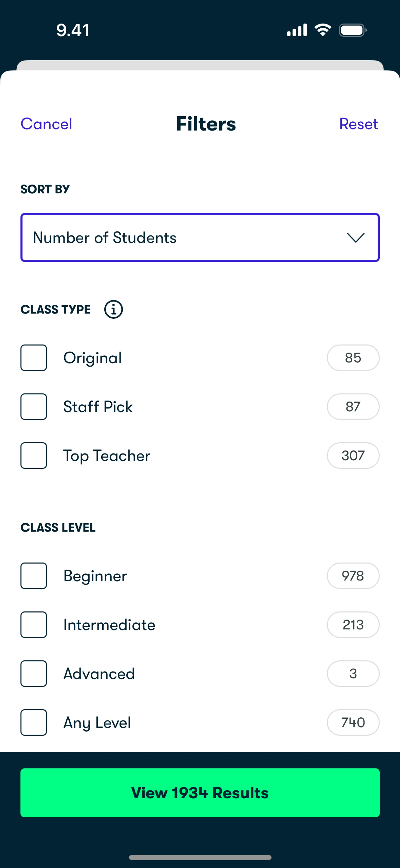The width and height of the screenshot is (400, 868).
Task: Reset all filters
Action: (x=358, y=124)
